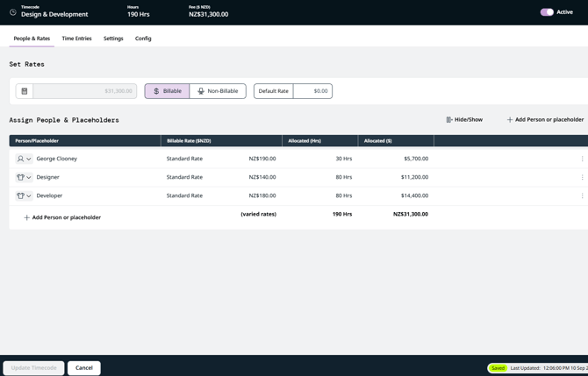Expand the dropdown chevron beside Designer
The height and width of the screenshot is (376, 588).
[28, 177]
